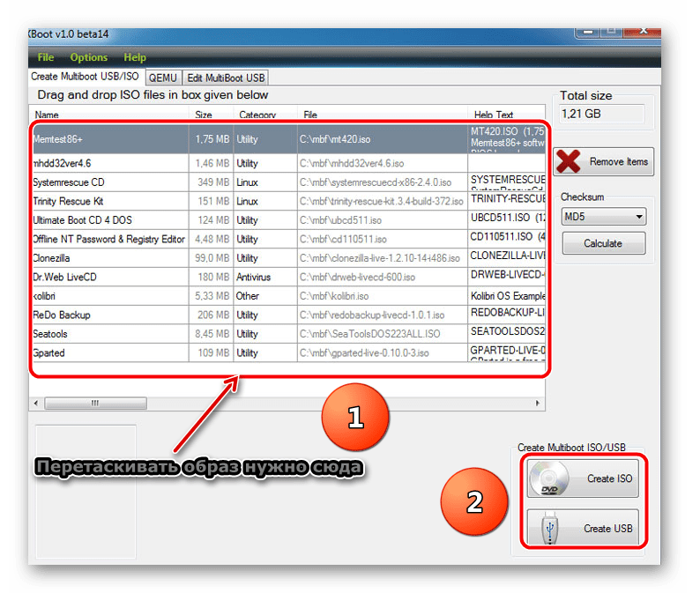Open the MD5 checksum dropdown
Screen dimensions: 700x593
[603, 217]
